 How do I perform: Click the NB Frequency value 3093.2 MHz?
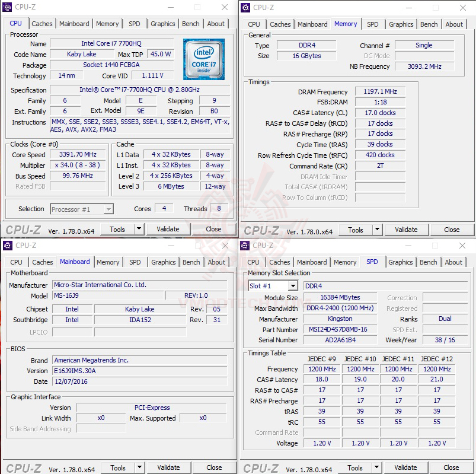coord(424,66)
